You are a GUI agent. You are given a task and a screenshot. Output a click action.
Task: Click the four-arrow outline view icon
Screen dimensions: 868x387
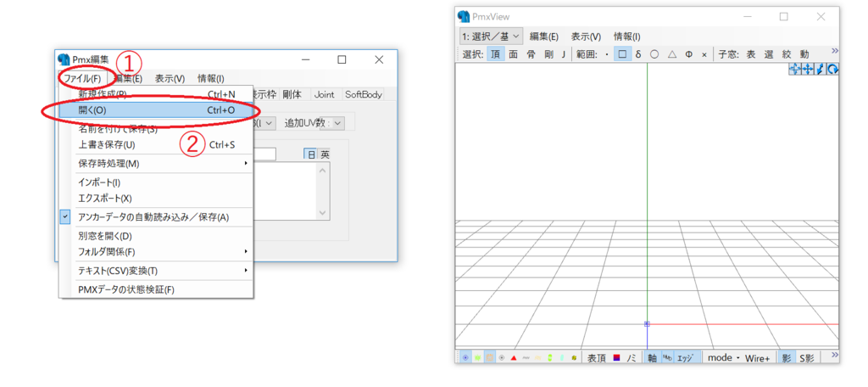795,70
